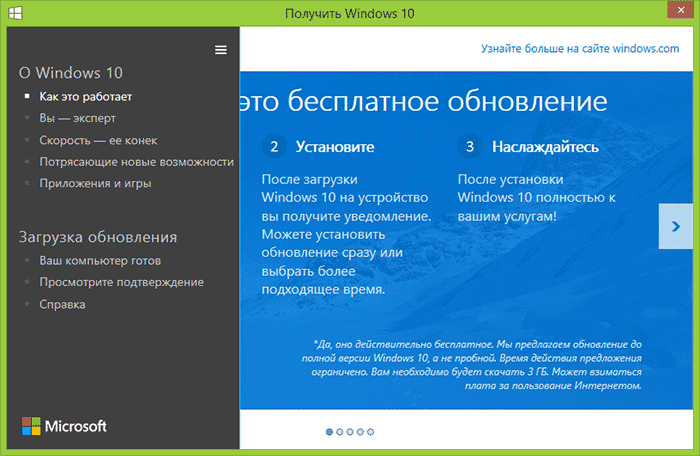Open the Справка help item
This screenshot has width=700, height=456.
62,304
